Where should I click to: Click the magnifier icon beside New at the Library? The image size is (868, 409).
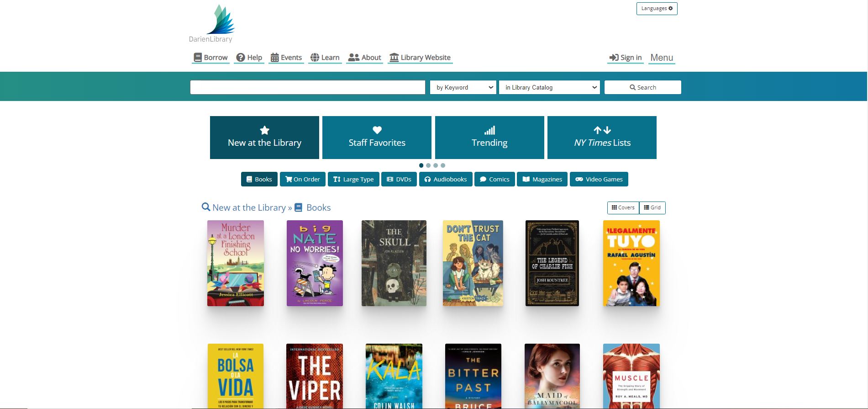tap(206, 207)
